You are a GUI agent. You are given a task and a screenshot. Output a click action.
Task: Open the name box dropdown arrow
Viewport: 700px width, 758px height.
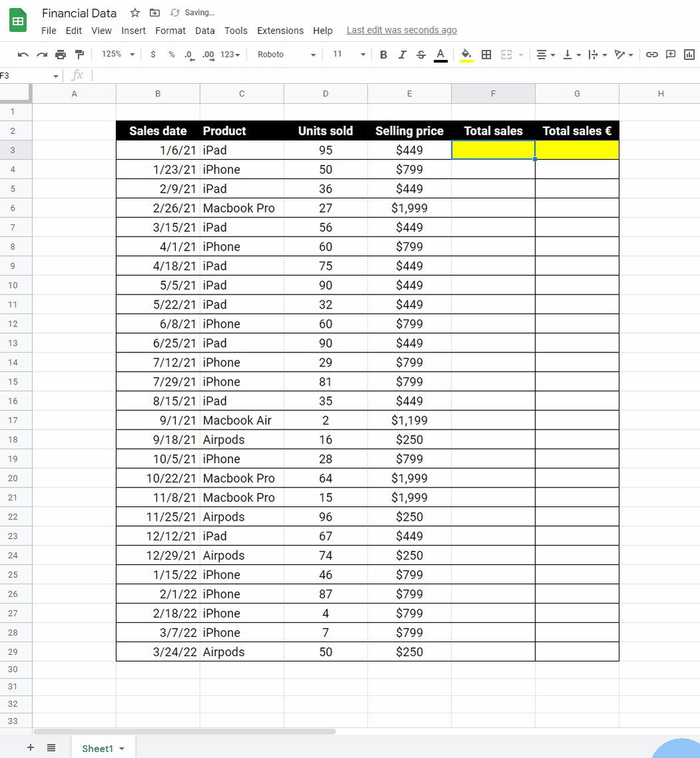[55, 76]
